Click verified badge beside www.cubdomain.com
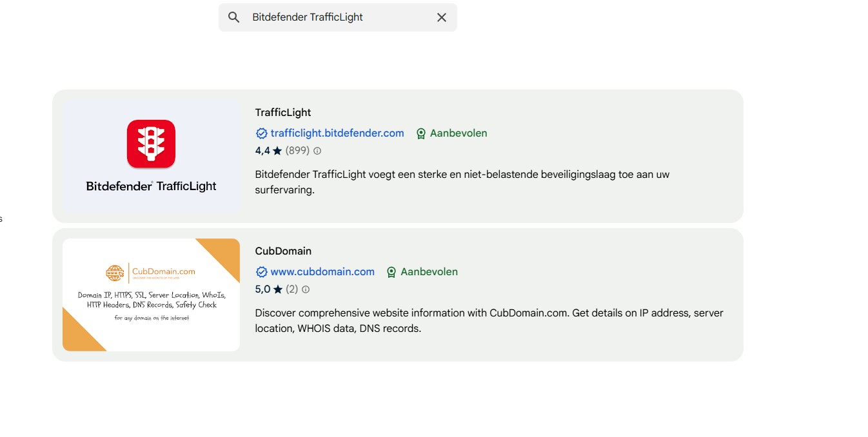This screenshot has height=437, width=868. click(x=262, y=272)
